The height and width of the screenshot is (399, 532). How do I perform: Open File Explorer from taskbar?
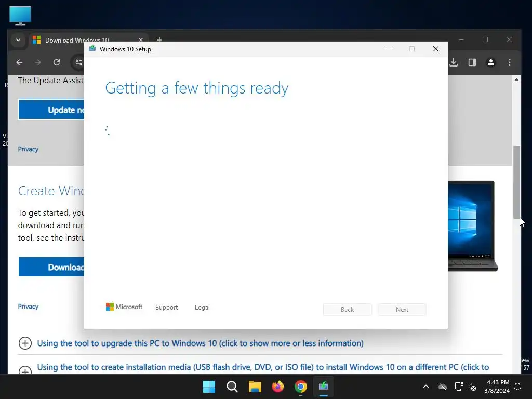click(x=255, y=387)
